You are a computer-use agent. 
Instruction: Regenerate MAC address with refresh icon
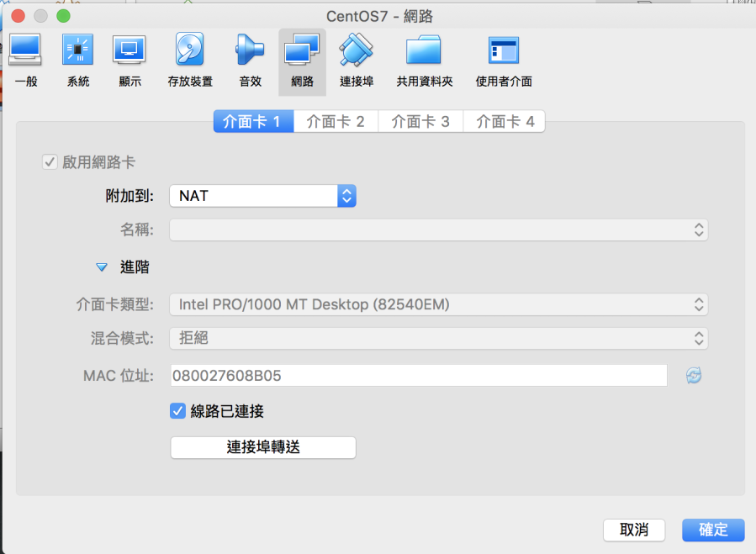693,376
